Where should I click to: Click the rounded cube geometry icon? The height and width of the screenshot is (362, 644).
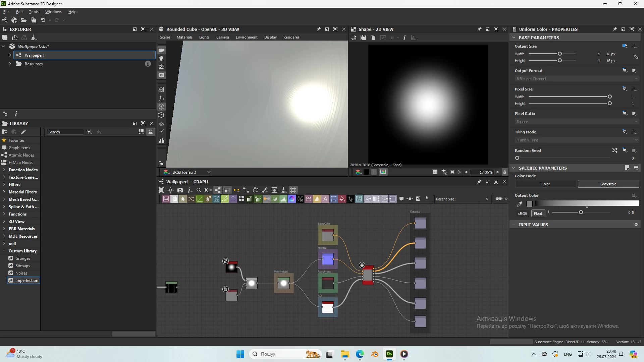click(x=161, y=107)
